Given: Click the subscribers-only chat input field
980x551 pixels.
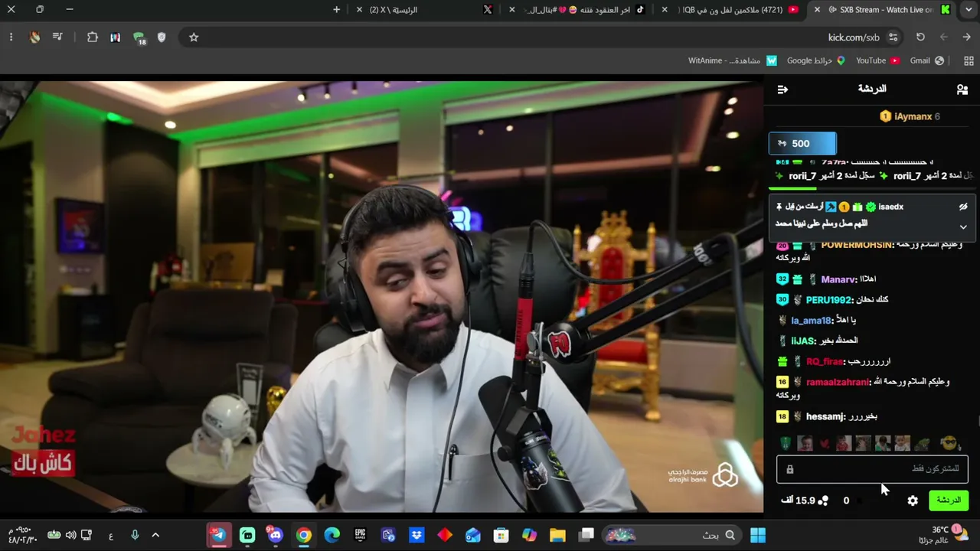Looking at the screenshot, I should [x=873, y=469].
